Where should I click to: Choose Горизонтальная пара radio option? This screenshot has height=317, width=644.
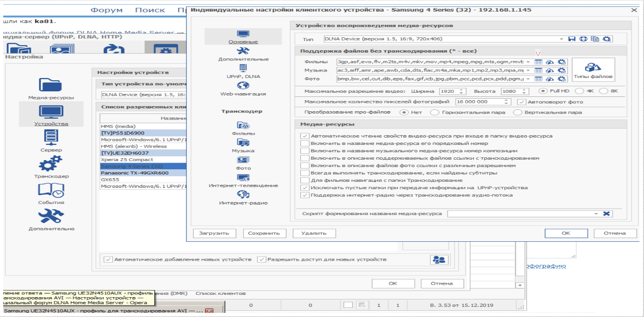434,113
